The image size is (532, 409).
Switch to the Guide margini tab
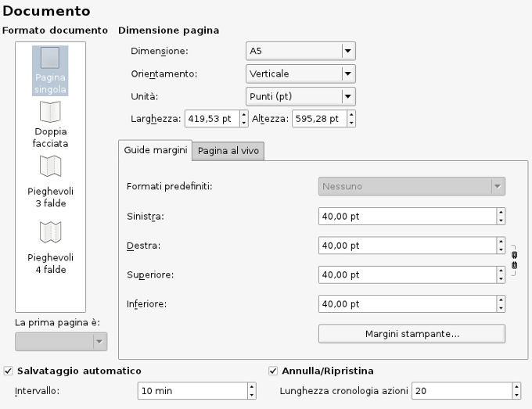(156, 150)
